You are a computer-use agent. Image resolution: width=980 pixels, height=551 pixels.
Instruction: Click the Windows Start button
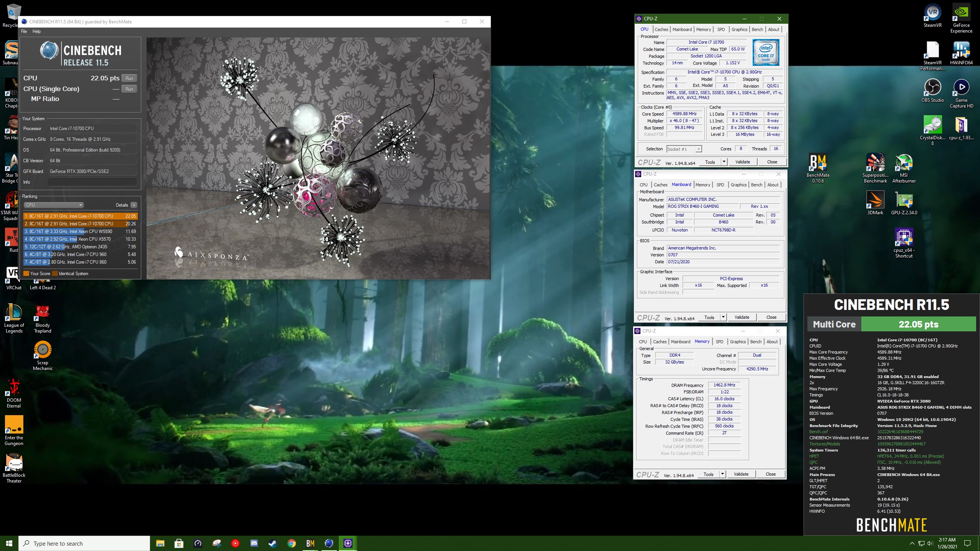[x=9, y=543]
